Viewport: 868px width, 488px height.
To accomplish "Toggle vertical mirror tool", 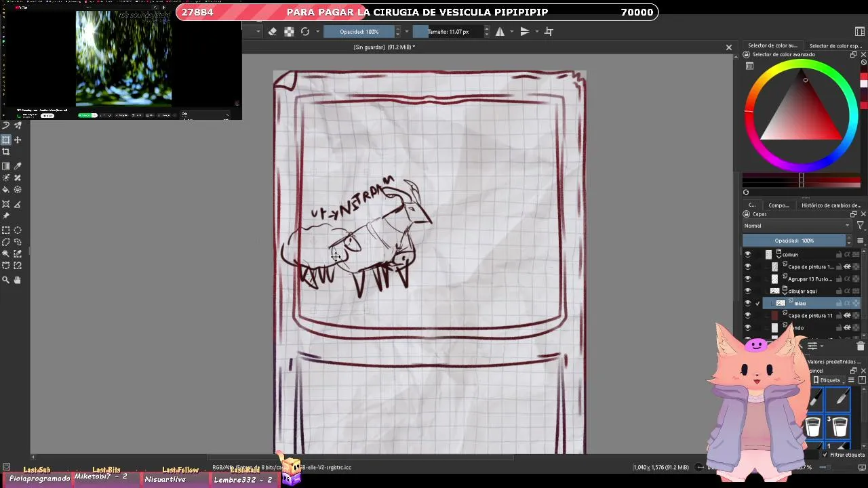I will [x=524, y=31].
